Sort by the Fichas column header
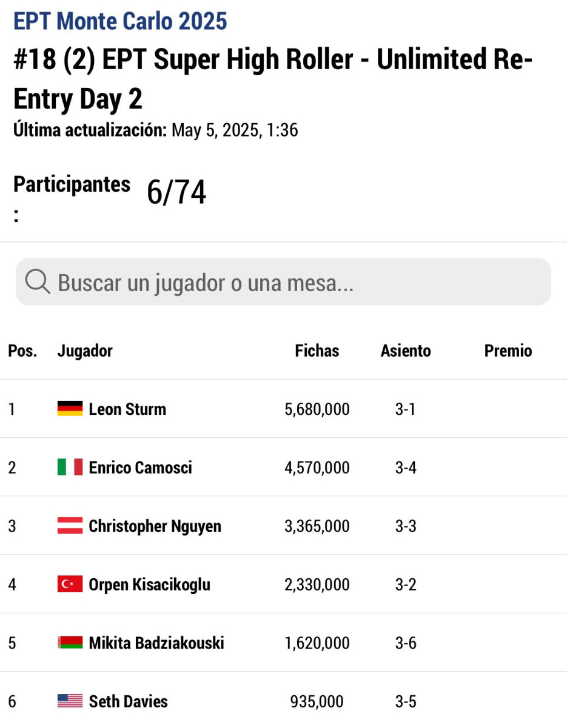The image size is (567, 728). click(317, 351)
